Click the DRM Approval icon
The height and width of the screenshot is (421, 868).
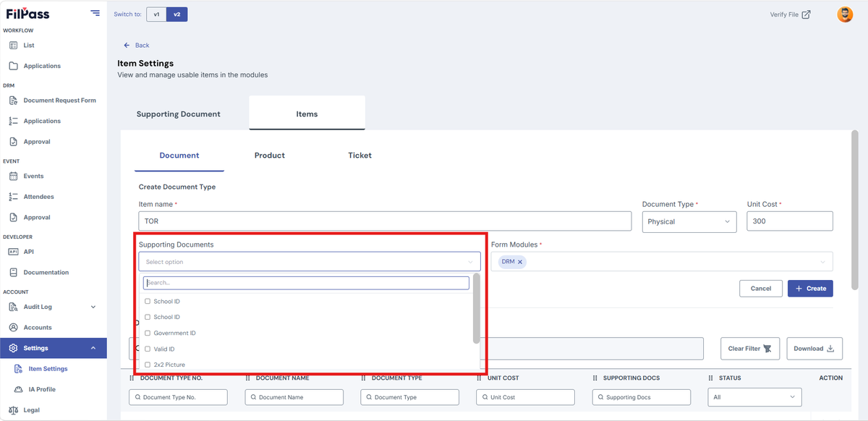click(13, 142)
